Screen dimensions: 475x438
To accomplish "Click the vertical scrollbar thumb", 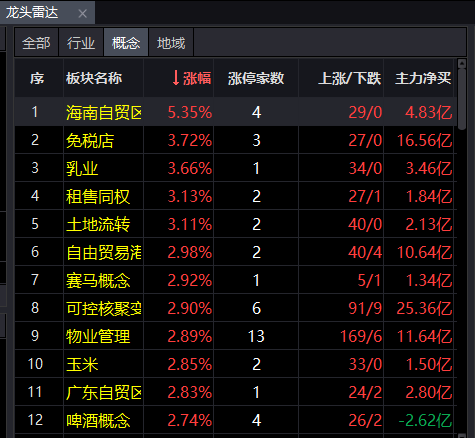I will (x=462, y=99).
